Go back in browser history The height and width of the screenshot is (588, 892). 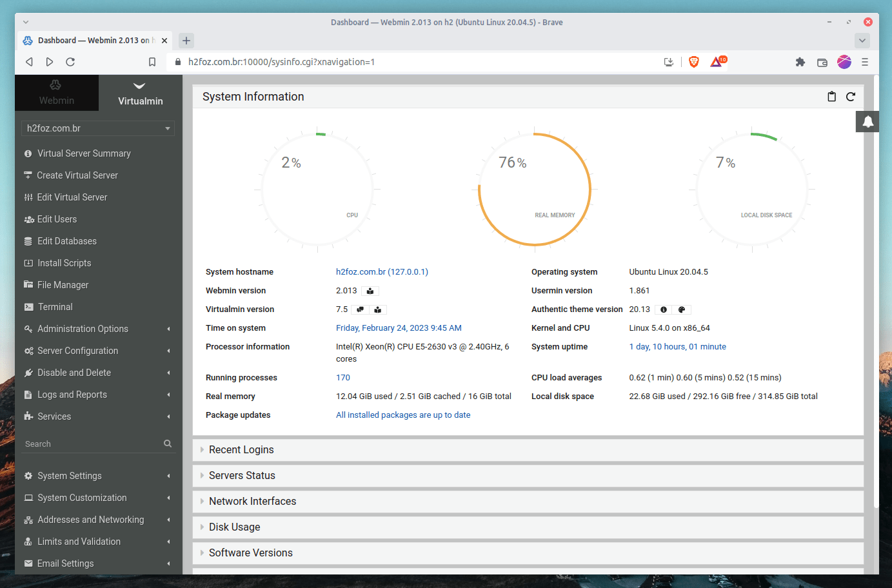(x=29, y=62)
